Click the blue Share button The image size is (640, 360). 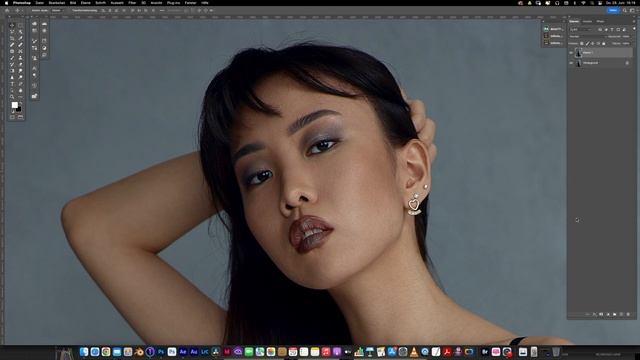click(613, 10)
